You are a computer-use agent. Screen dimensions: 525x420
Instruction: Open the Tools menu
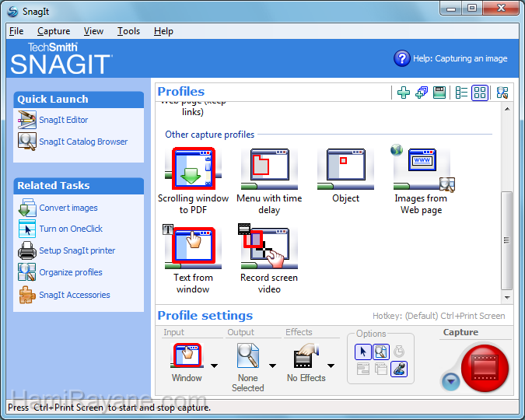point(128,31)
